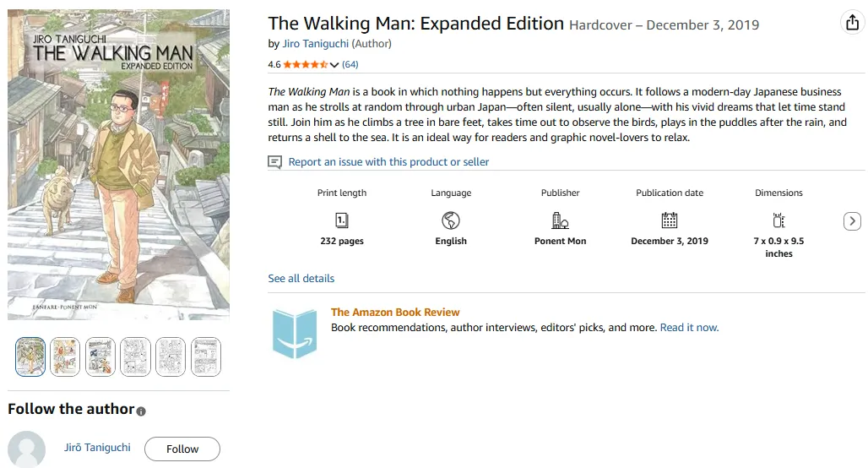Open See all details link

[x=301, y=278]
